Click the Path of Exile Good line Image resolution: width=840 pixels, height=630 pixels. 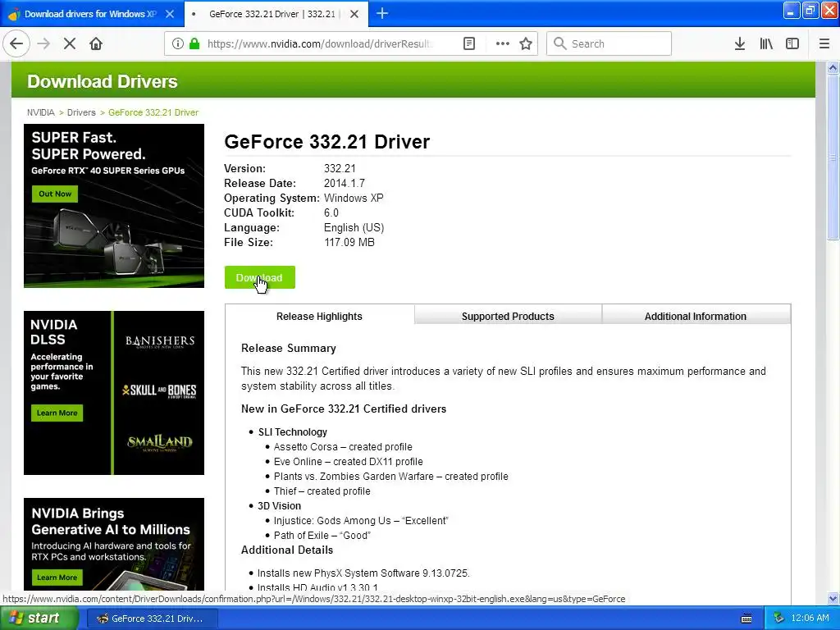(x=322, y=535)
